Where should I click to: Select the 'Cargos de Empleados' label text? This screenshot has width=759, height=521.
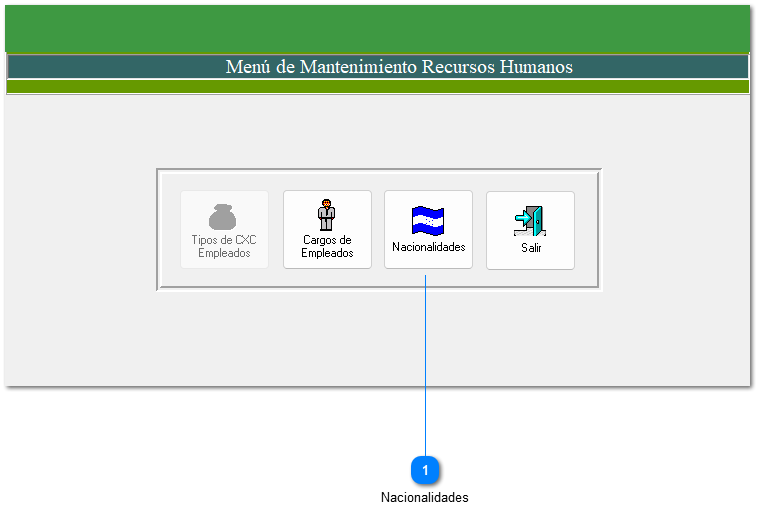click(x=327, y=247)
